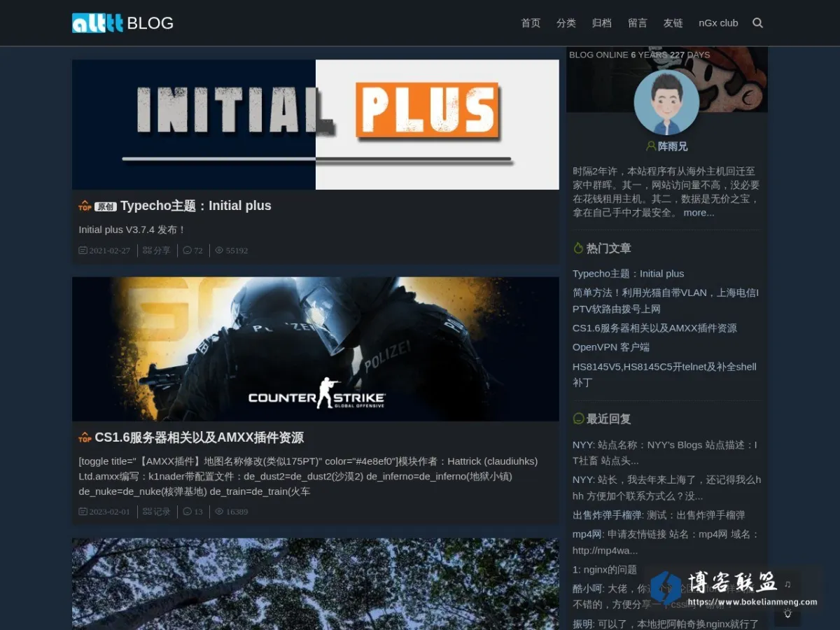Screen dimensions: 840x630
Task: Open post title Typecho主题：Initial plus
Action: 196,206
